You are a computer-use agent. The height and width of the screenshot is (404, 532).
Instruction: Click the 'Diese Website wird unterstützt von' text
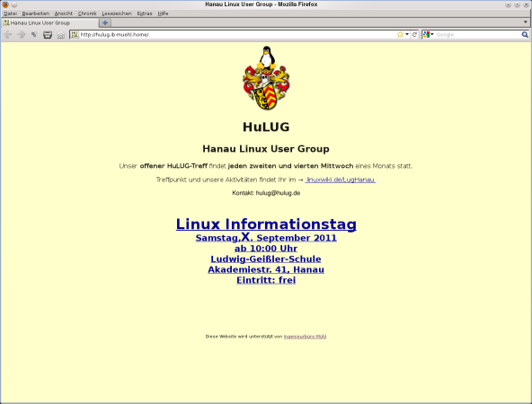244,337
